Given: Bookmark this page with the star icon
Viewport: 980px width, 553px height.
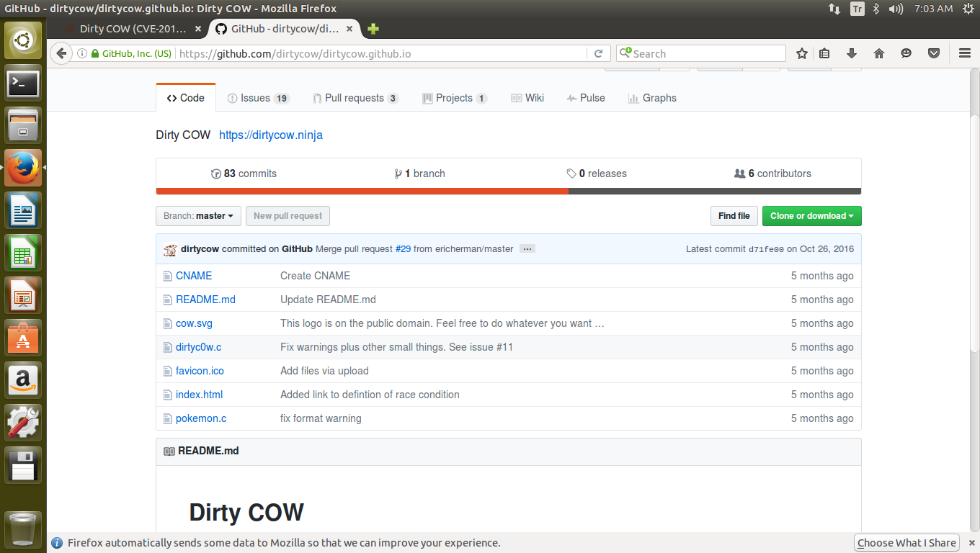Looking at the screenshot, I should coord(801,53).
